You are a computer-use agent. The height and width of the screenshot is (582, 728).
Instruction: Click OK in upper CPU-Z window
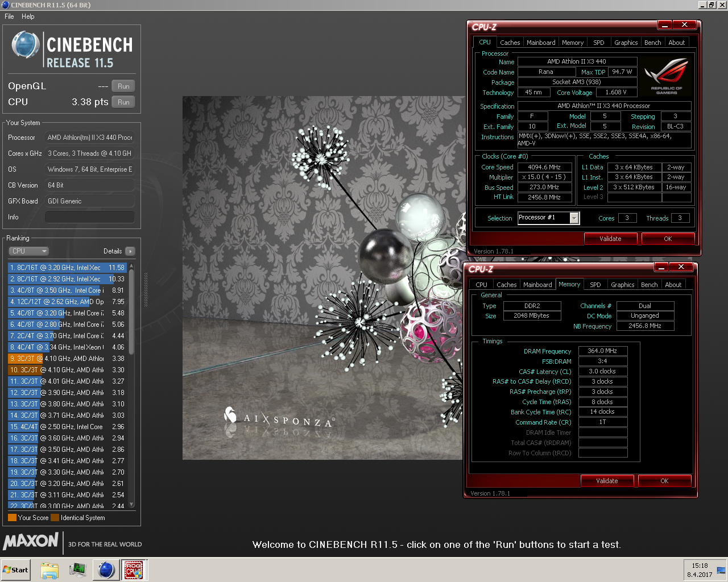click(668, 239)
